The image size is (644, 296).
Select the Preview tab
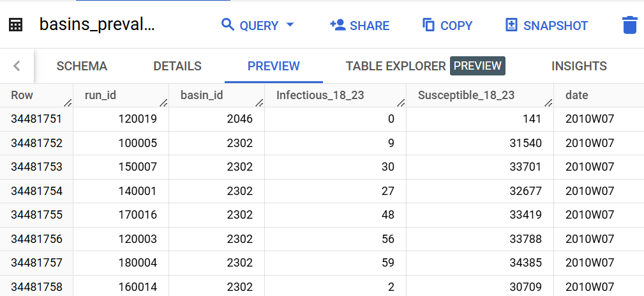pos(273,66)
